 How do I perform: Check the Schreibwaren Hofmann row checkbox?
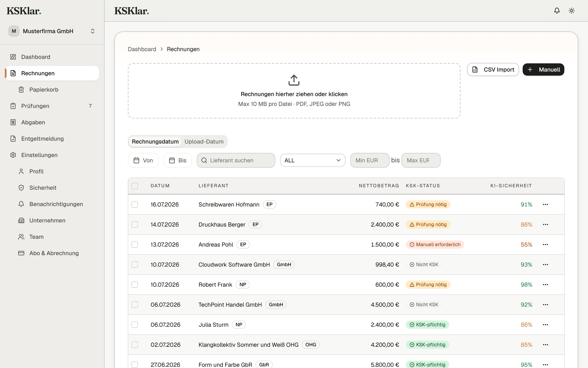[135, 205]
